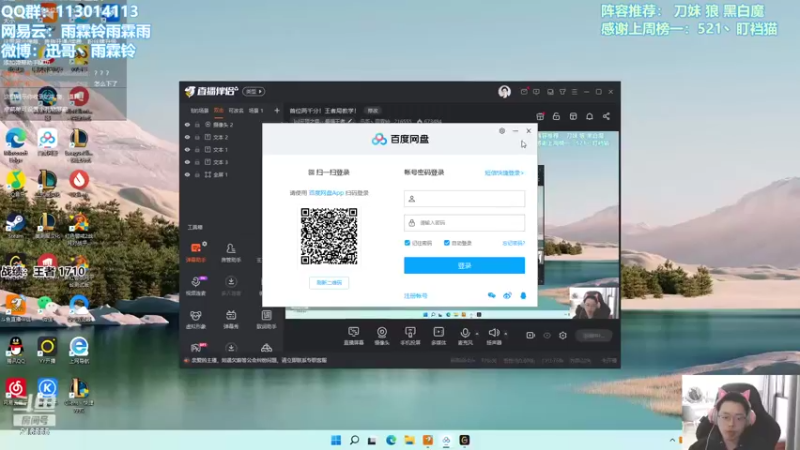Open mail icon in streaming app title bar
Image resolution: width=800 pixels, height=450 pixels.
pos(524,92)
